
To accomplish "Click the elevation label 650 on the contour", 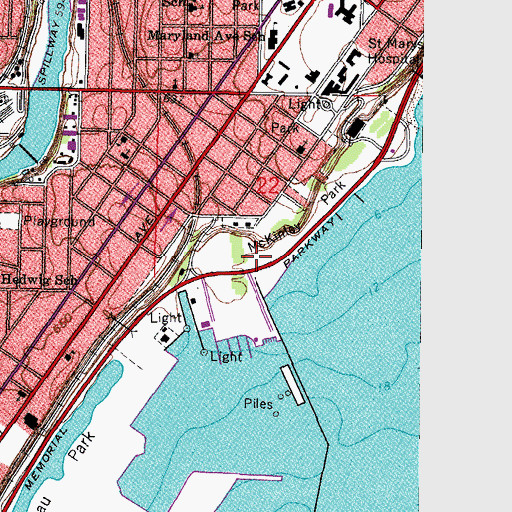I will click(63, 323).
